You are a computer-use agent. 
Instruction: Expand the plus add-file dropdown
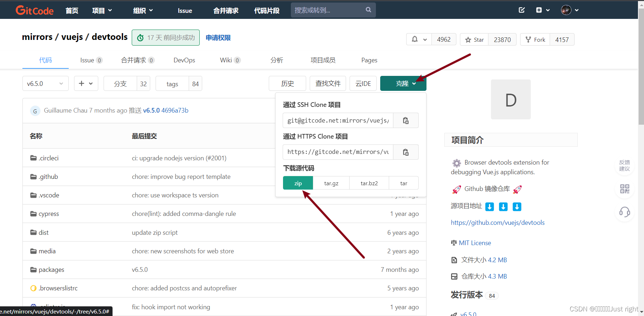point(86,83)
